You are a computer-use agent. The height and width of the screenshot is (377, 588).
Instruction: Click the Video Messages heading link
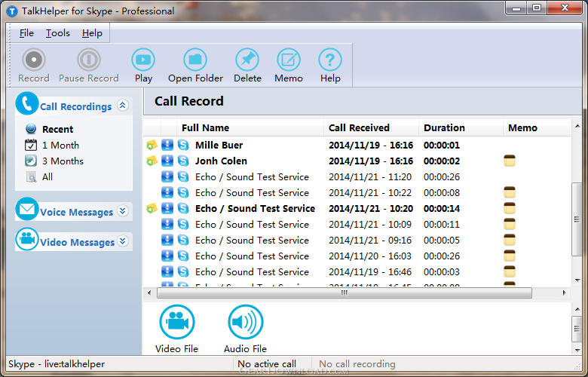pyautogui.click(x=77, y=242)
